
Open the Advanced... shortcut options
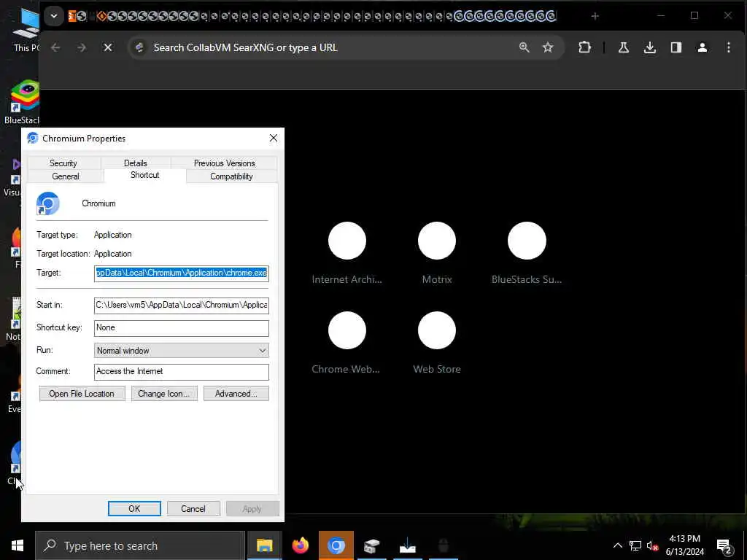236,394
